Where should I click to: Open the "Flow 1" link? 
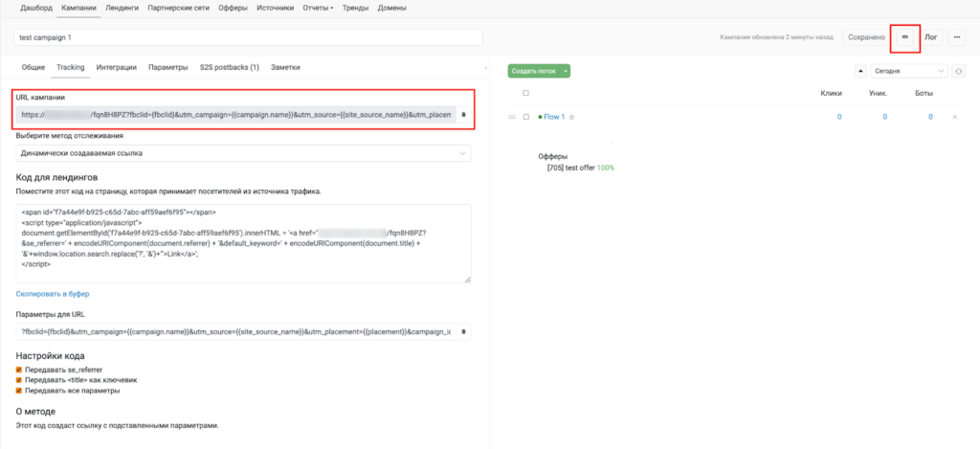554,117
